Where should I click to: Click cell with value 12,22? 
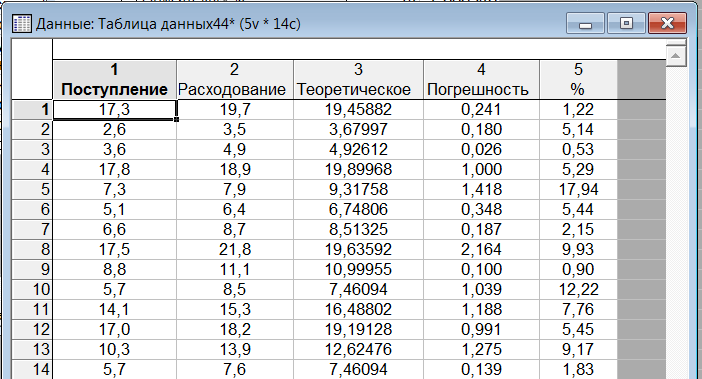(578, 290)
